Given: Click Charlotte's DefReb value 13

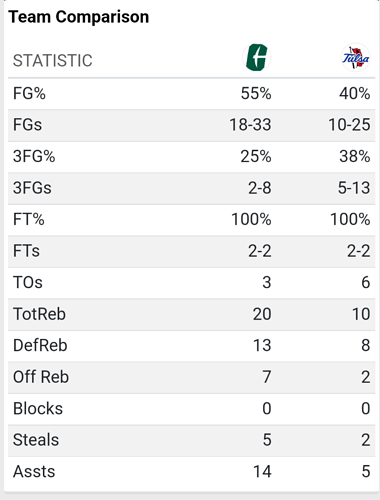Looking at the screenshot, I should (x=262, y=345).
